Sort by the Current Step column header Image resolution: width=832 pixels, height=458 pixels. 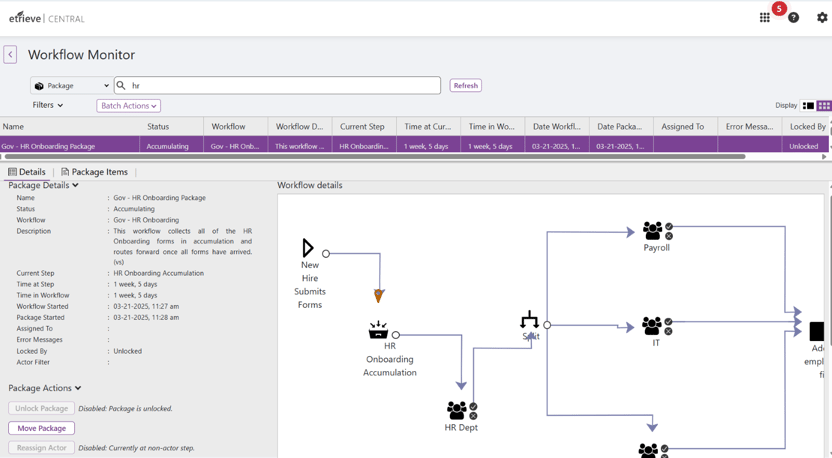365,126
